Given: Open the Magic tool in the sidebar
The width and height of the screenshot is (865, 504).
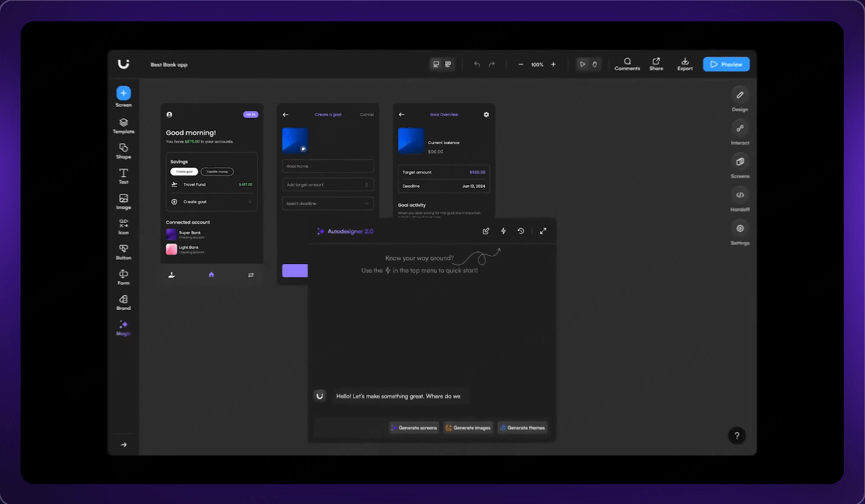Looking at the screenshot, I should point(123,326).
